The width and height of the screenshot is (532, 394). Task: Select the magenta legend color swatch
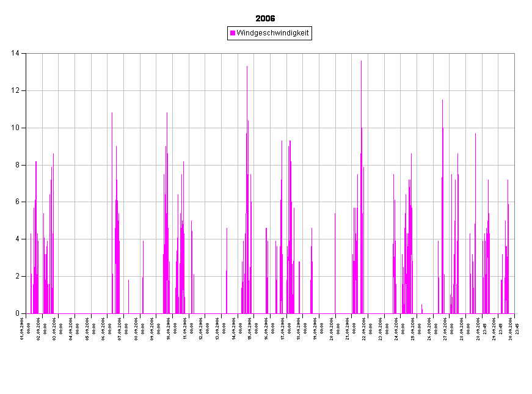[x=233, y=33]
